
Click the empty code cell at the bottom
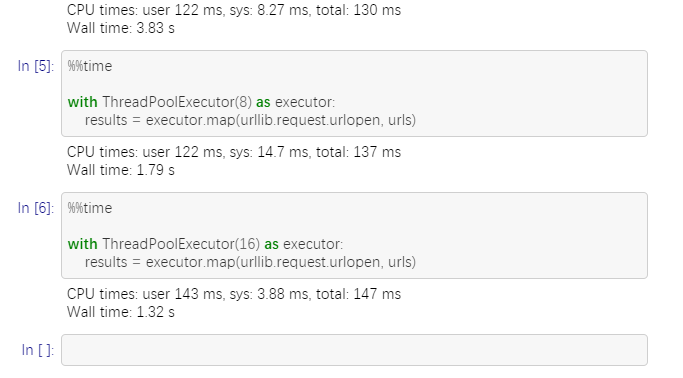pyautogui.click(x=354, y=350)
